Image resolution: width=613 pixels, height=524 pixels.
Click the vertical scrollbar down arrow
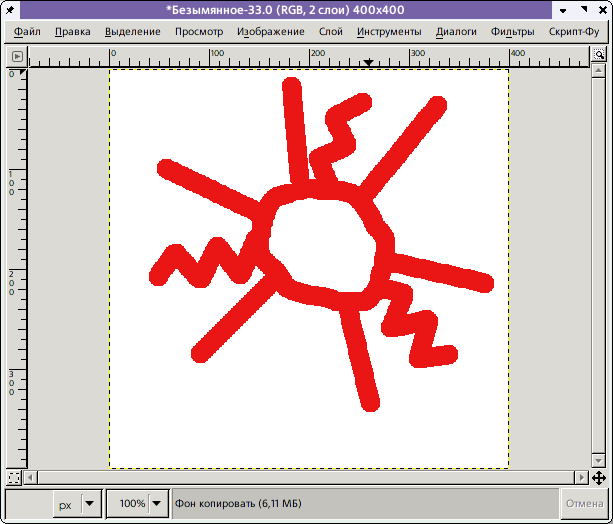(x=597, y=461)
